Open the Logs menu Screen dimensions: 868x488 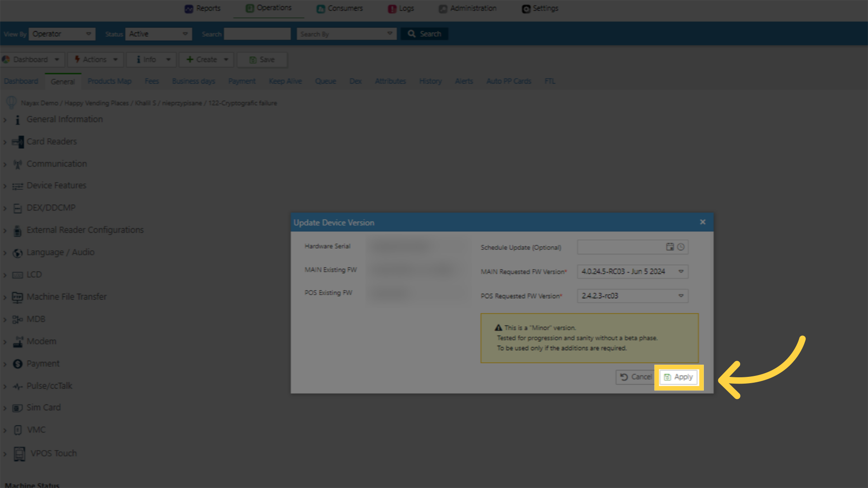point(401,9)
